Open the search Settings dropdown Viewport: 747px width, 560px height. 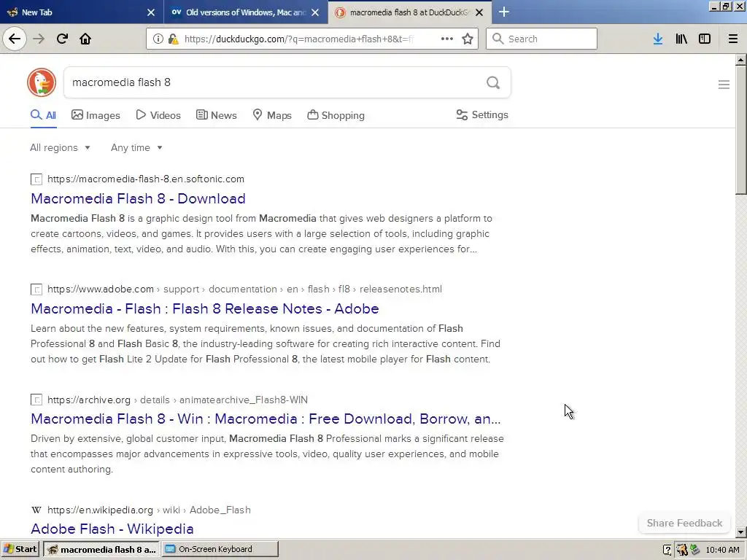(x=482, y=114)
